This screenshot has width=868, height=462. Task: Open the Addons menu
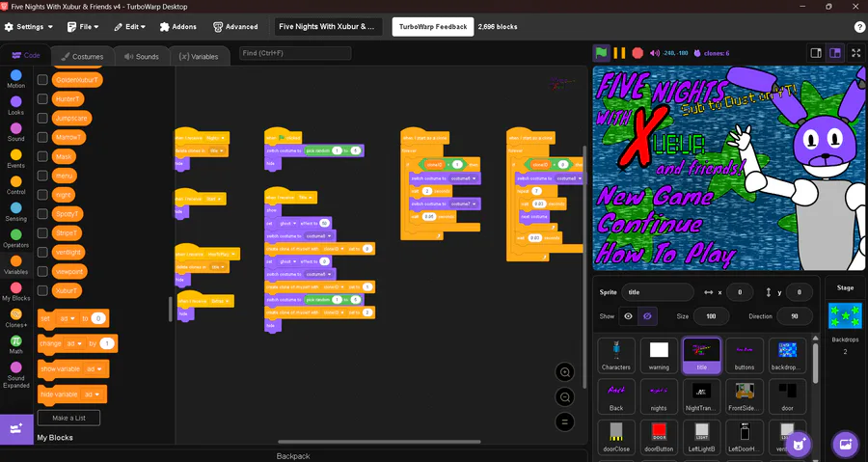(x=177, y=27)
